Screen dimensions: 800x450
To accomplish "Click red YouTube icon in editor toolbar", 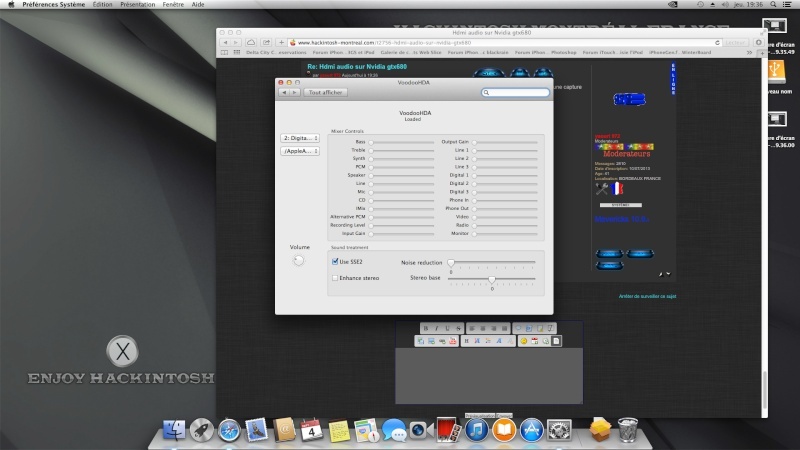I will click(x=453, y=341).
